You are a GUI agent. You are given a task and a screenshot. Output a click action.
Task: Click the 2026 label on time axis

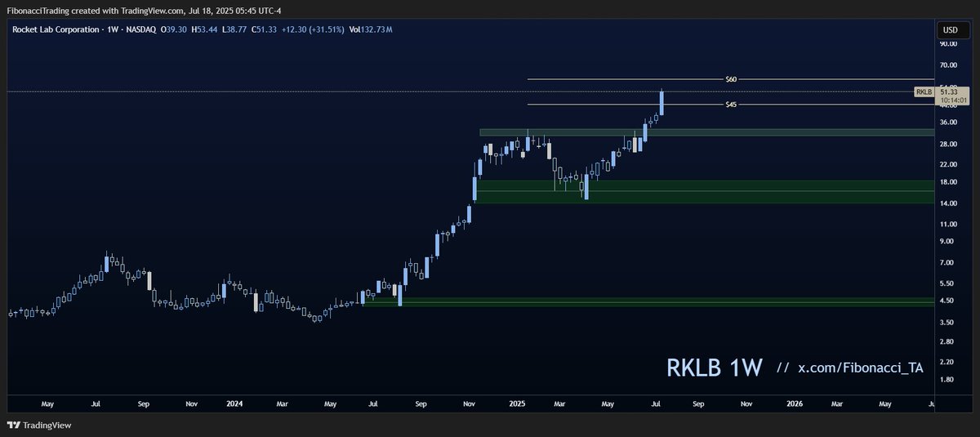(x=795, y=404)
